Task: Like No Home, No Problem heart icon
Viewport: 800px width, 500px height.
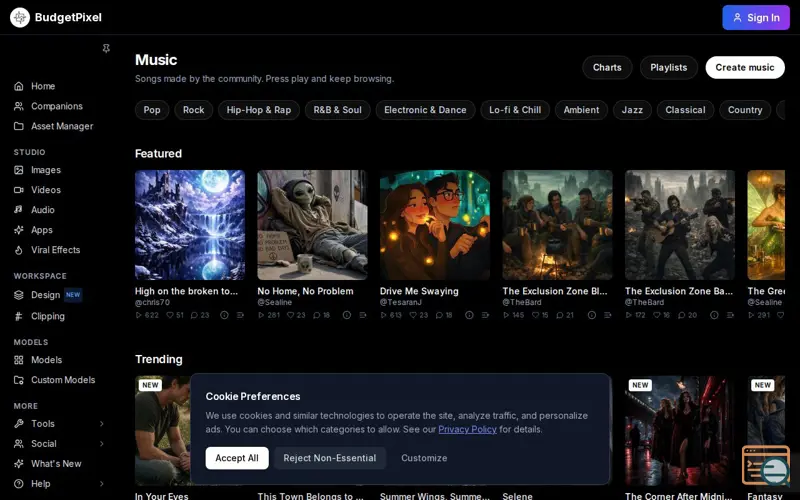Action: pos(290,315)
